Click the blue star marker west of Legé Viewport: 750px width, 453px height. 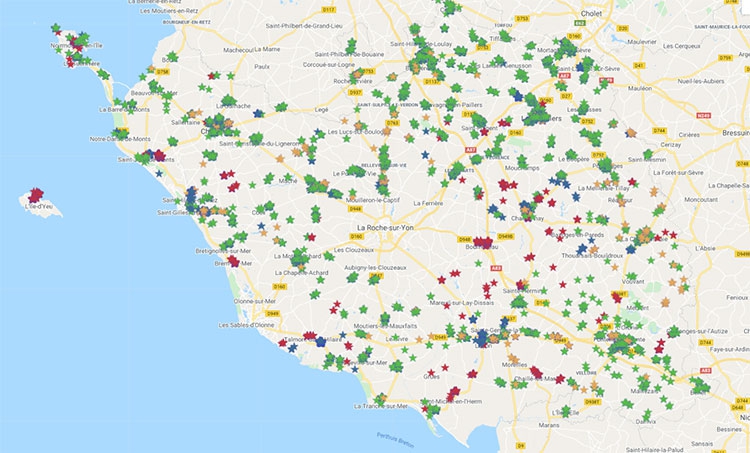click(258, 113)
